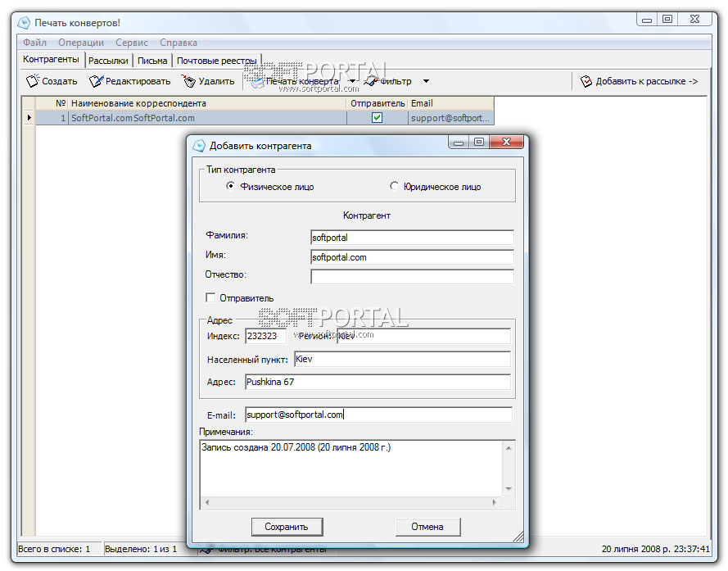Click into the Населенный пункт field
Image resolution: width=728 pixels, height=571 pixels.
pyautogui.click(x=402, y=359)
